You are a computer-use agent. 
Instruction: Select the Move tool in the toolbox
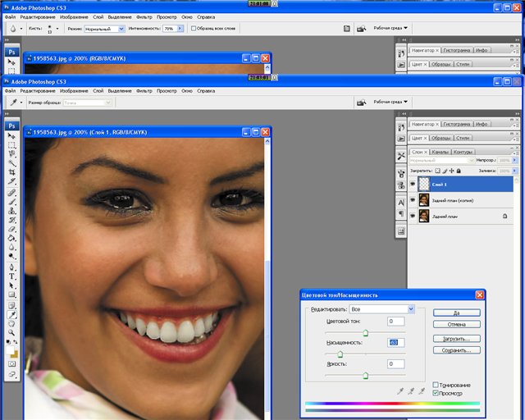[12, 136]
